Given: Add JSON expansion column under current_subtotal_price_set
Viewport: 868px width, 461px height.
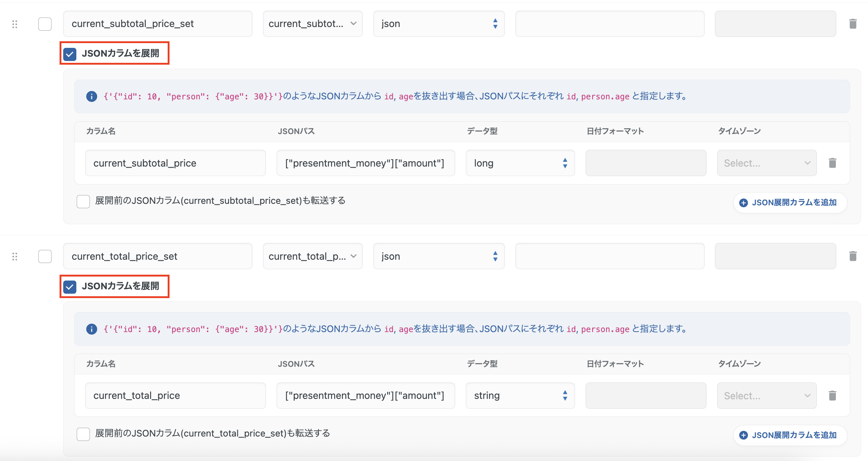Looking at the screenshot, I should (x=790, y=202).
